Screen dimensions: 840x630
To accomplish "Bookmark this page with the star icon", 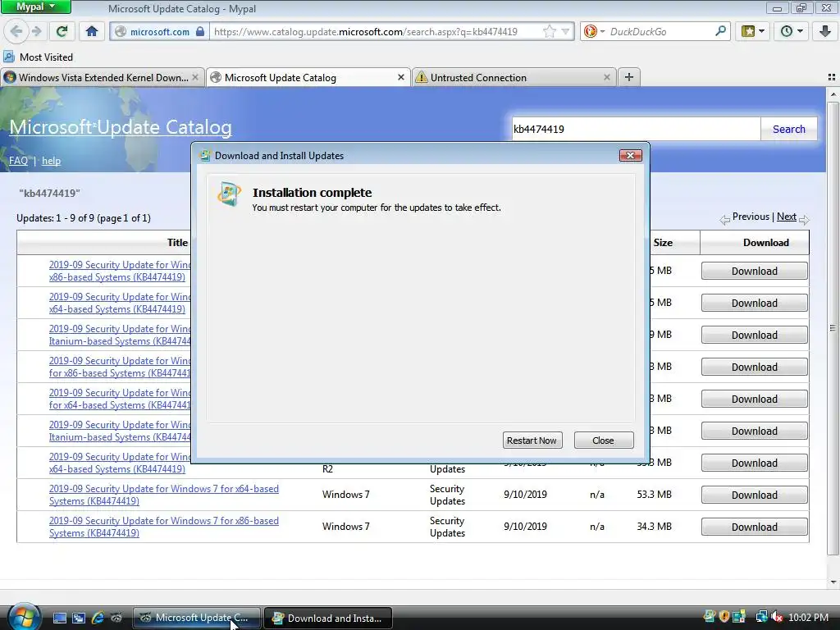I will [549, 32].
